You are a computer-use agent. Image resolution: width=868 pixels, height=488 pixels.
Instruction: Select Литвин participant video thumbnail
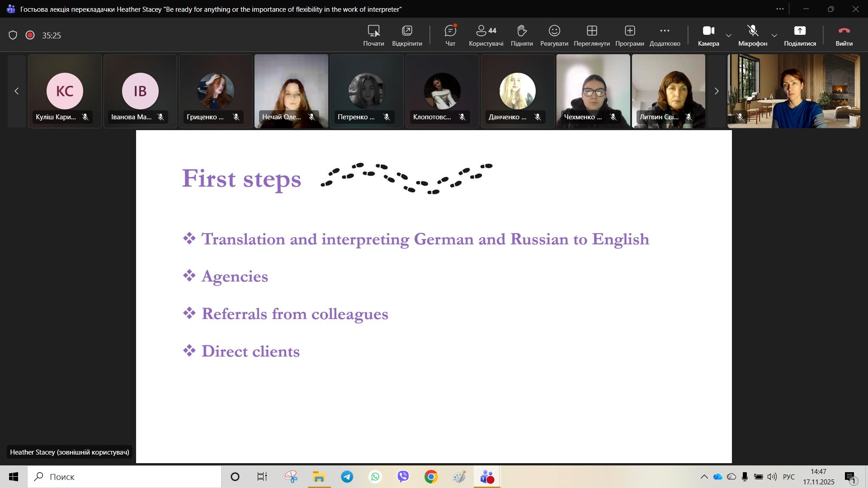[x=669, y=90]
